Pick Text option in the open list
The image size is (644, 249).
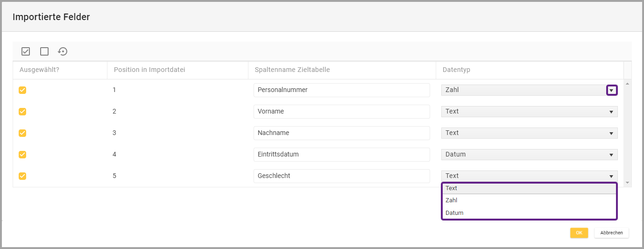click(529, 188)
